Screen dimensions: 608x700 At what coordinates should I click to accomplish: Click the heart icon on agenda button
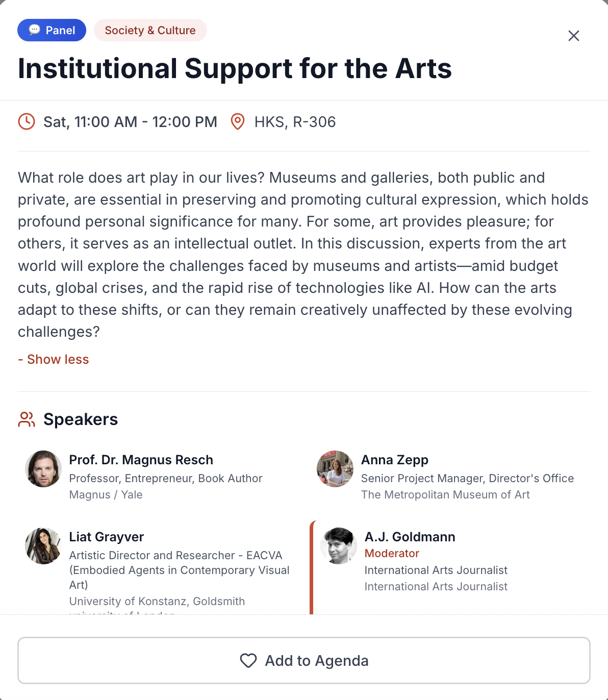pyautogui.click(x=248, y=661)
